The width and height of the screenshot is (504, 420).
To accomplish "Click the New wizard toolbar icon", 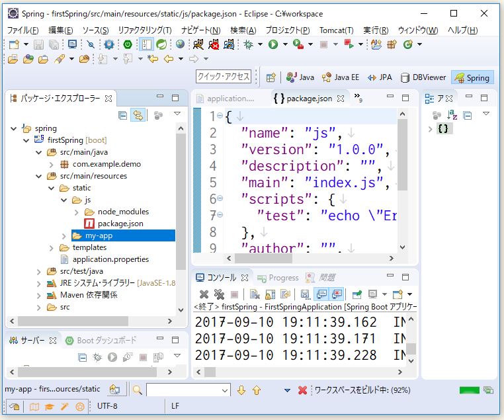I will click(14, 44).
